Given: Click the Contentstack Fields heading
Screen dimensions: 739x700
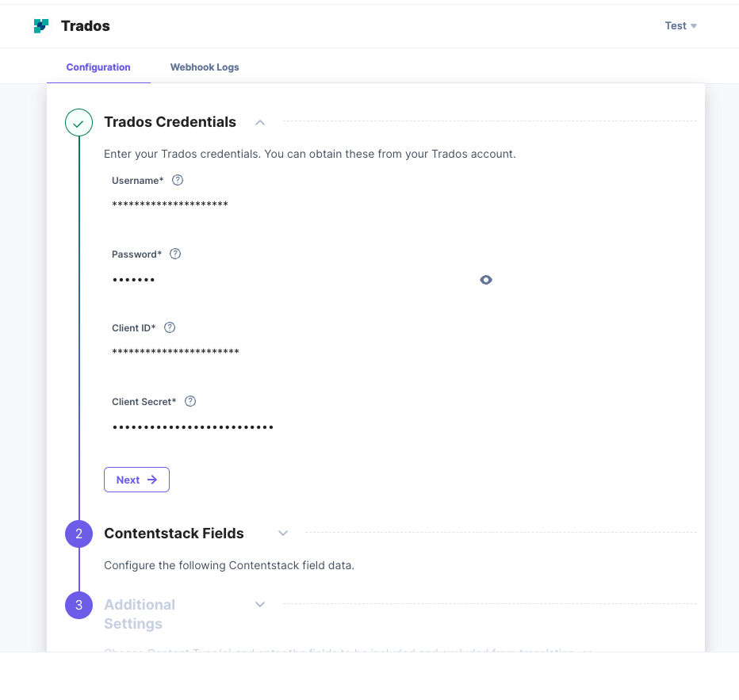Looking at the screenshot, I should (174, 534).
